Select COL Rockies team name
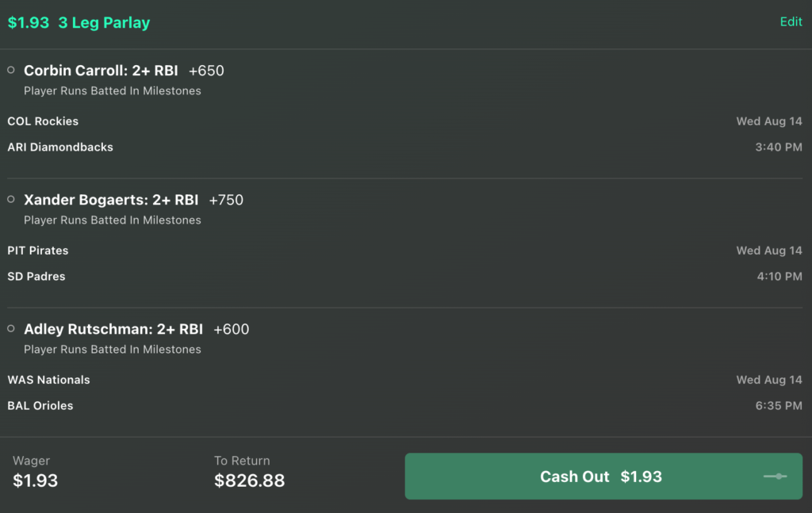 coord(43,121)
